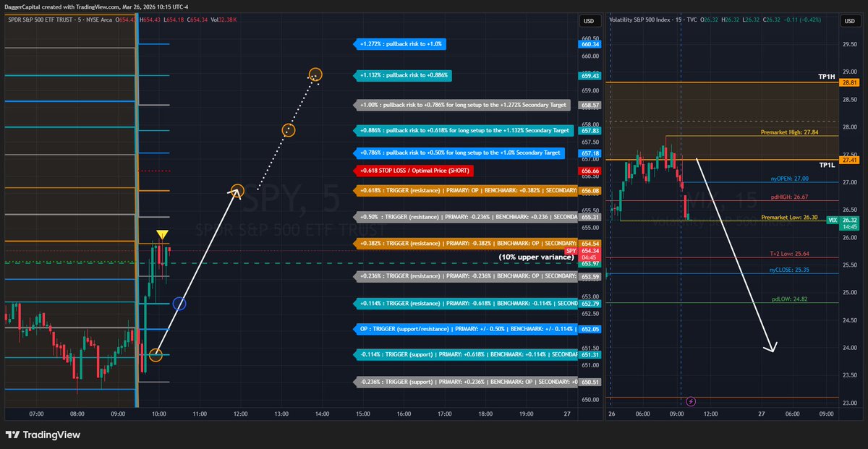Click the −0.11 (−0.42%) change in VIX header
The width and height of the screenshot is (868, 449).
(x=803, y=20)
